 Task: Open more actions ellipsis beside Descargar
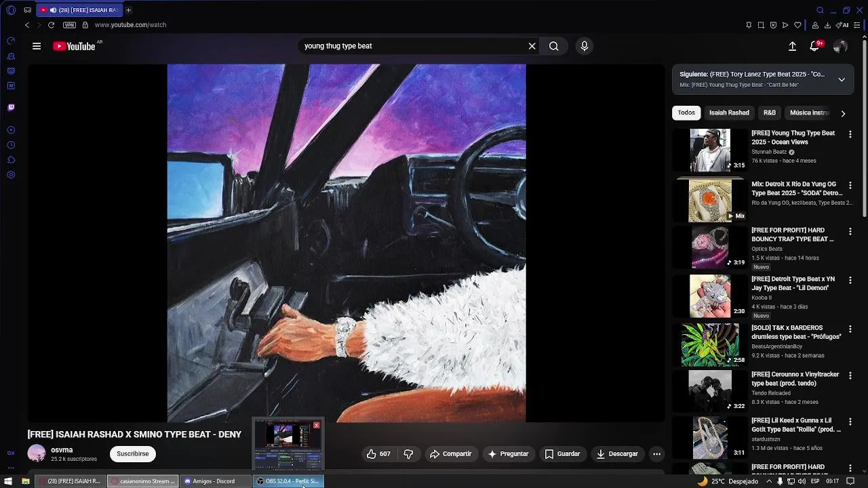coord(656,453)
